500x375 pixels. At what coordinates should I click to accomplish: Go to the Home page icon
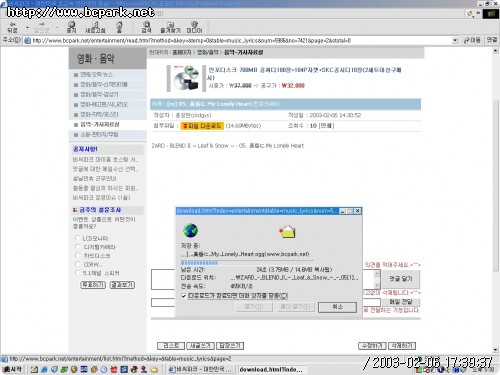pos(119,27)
